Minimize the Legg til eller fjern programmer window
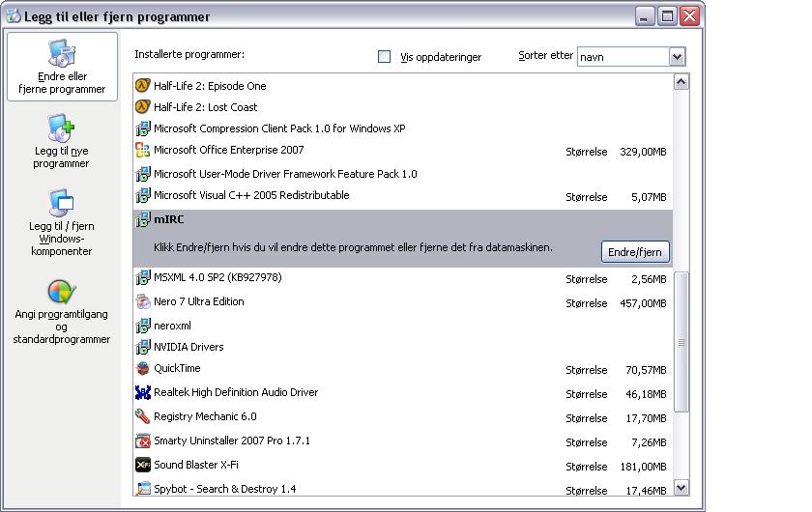The width and height of the screenshot is (812, 512). (x=644, y=16)
